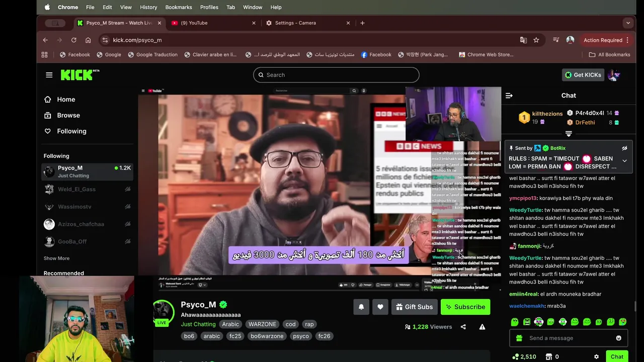Click the channel points 2,510 balance
The height and width of the screenshot is (362, 644).
[x=524, y=357]
